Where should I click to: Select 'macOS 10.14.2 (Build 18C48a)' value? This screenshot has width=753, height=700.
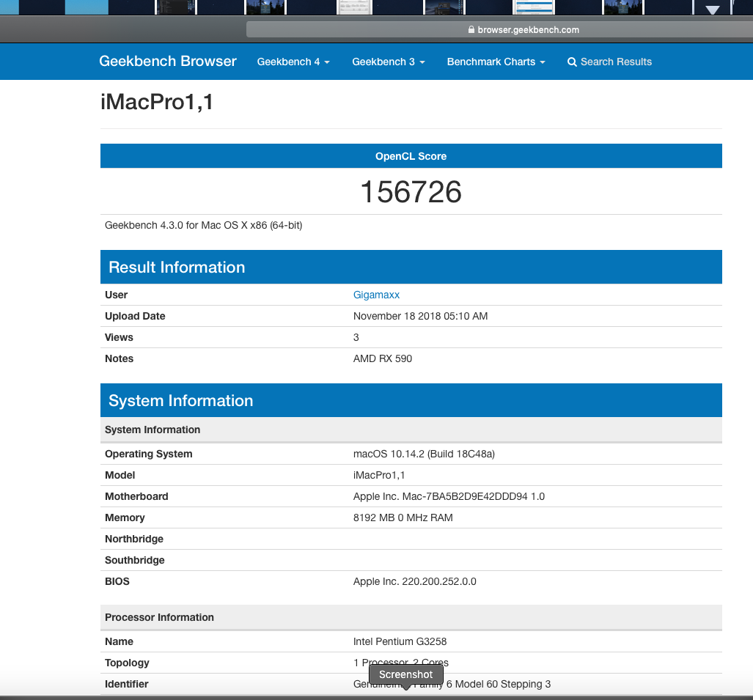[424, 454]
